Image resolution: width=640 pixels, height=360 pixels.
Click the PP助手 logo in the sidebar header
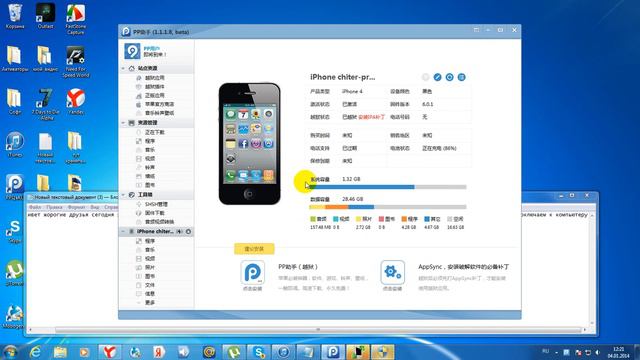[x=132, y=51]
